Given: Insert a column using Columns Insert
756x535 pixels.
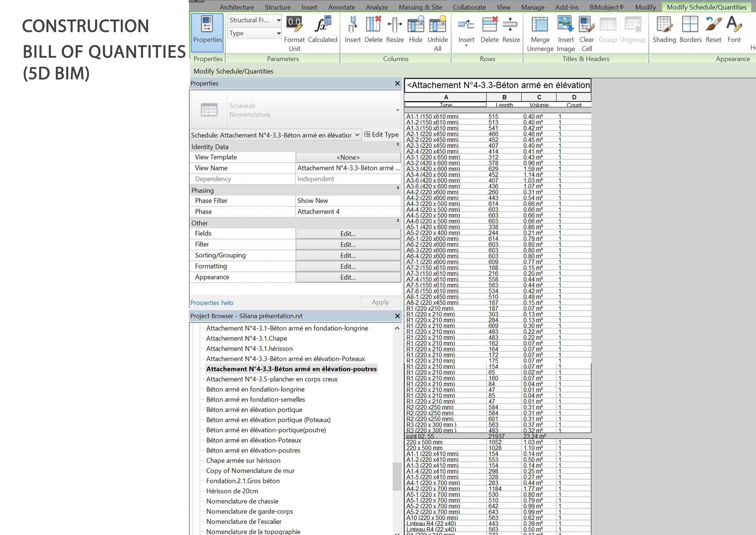Looking at the screenshot, I should pyautogui.click(x=353, y=29).
